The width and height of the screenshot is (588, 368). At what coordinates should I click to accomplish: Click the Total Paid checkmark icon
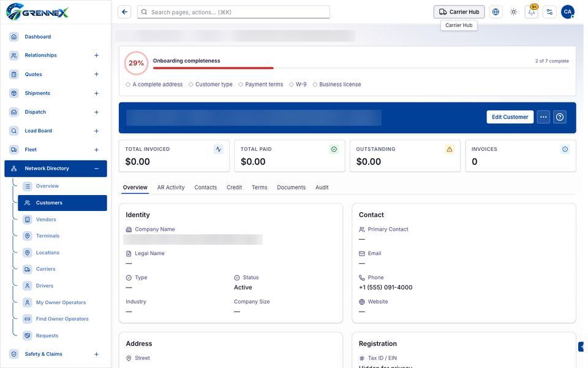point(334,150)
